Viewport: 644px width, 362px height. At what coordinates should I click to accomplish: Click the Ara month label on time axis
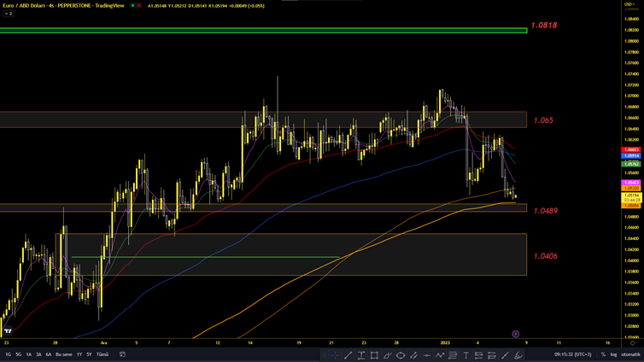(x=103, y=342)
